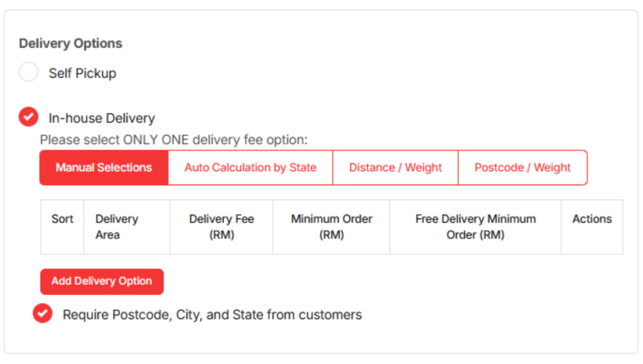The image size is (643, 364).
Task: Select the Delivery Fee (RM) header
Action: [x=221, y=227]
